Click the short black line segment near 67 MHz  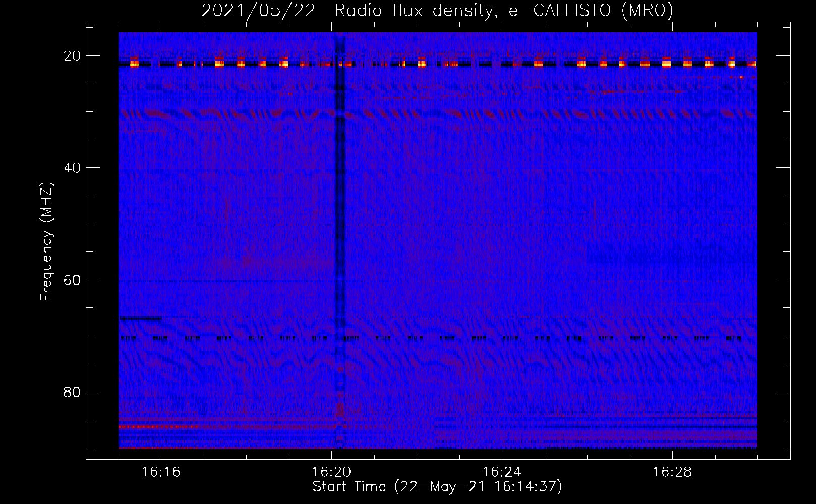tap(141, 318)
